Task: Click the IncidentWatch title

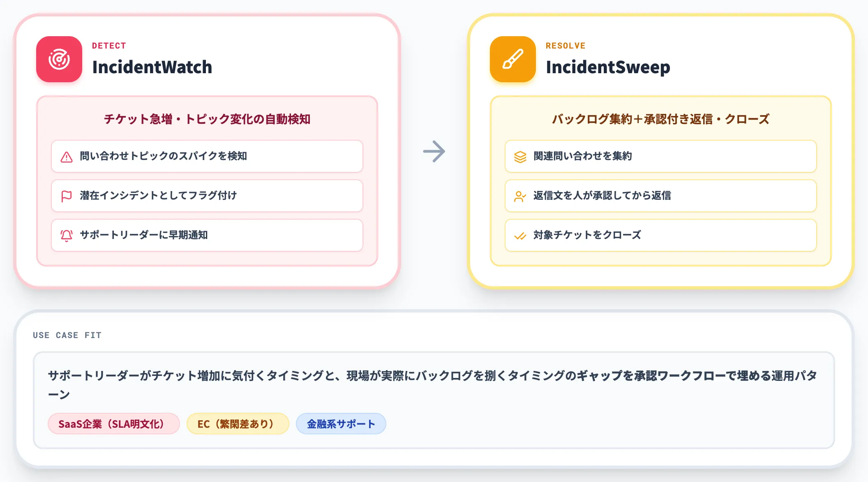Action: [x=152, y=67]
